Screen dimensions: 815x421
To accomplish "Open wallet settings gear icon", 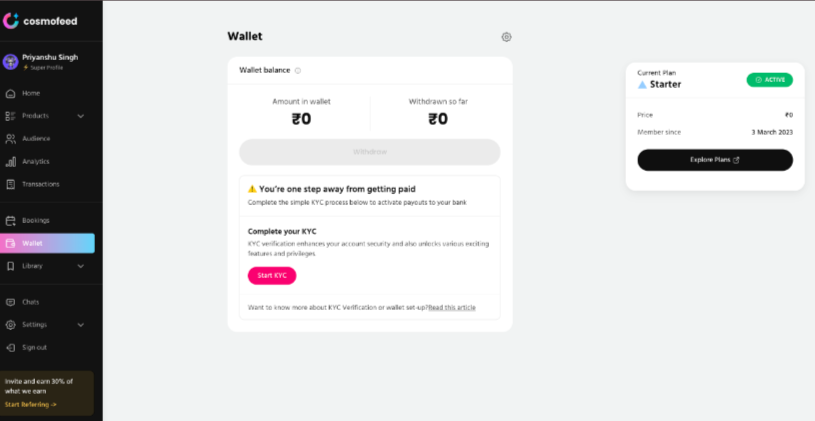I will click(506, 37).
